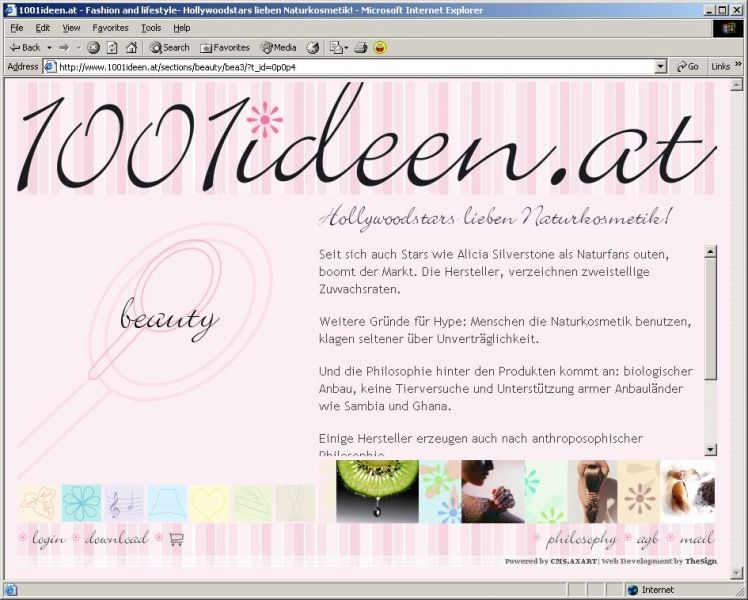Click the kiwi slice thumbnail

pos(377,491)
